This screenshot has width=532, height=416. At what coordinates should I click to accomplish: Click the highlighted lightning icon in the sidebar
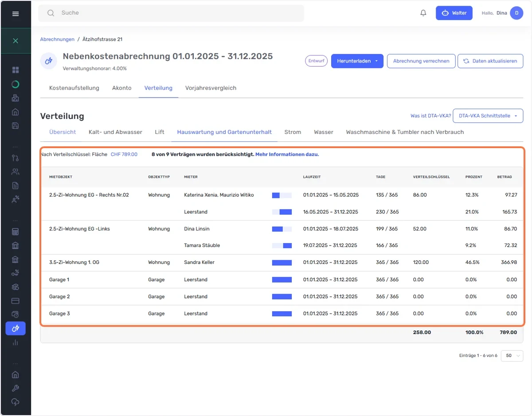(16, 328)
